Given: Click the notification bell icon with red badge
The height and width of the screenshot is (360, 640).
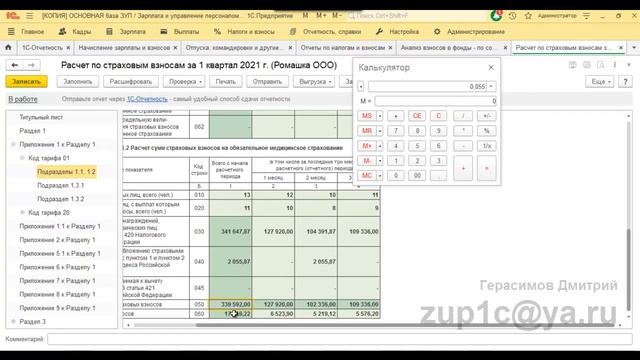Looking at the screenshot, I should coord(496,16).
